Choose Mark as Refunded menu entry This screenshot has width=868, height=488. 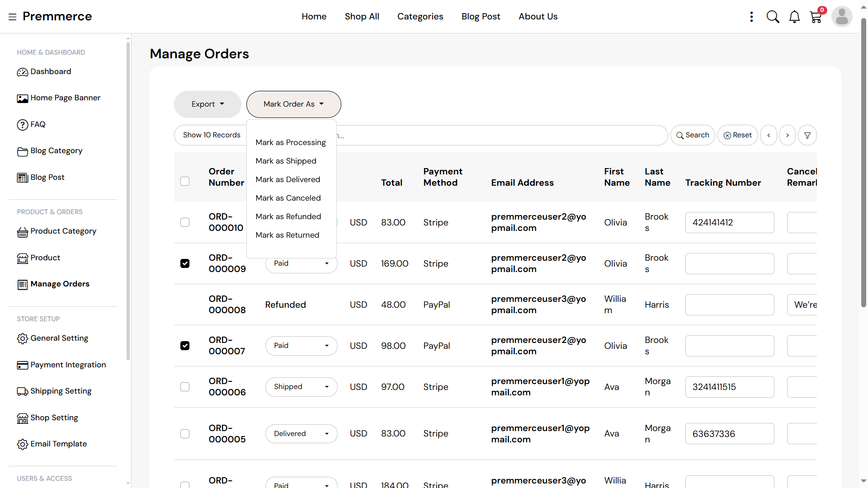click(x=288, y=216)
